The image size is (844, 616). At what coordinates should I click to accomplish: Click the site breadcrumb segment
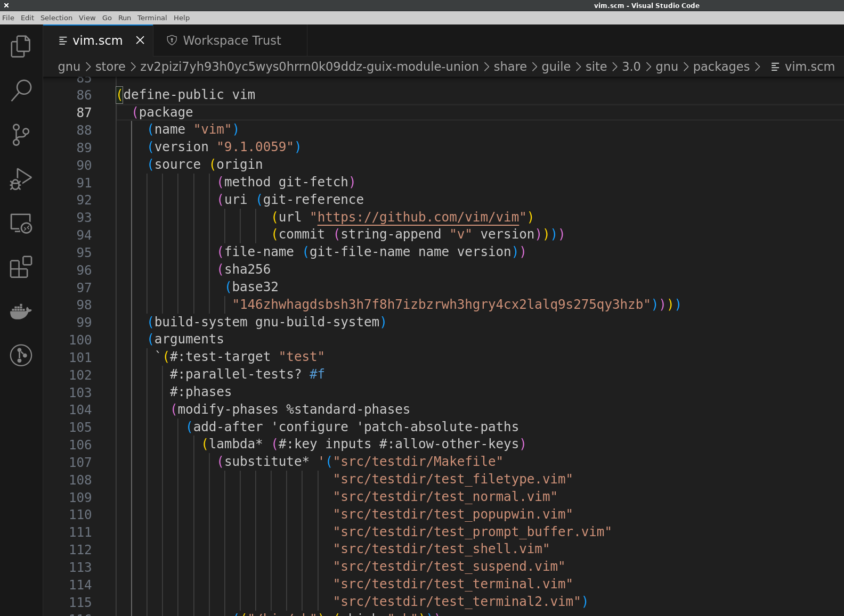(x=596, y=67)
